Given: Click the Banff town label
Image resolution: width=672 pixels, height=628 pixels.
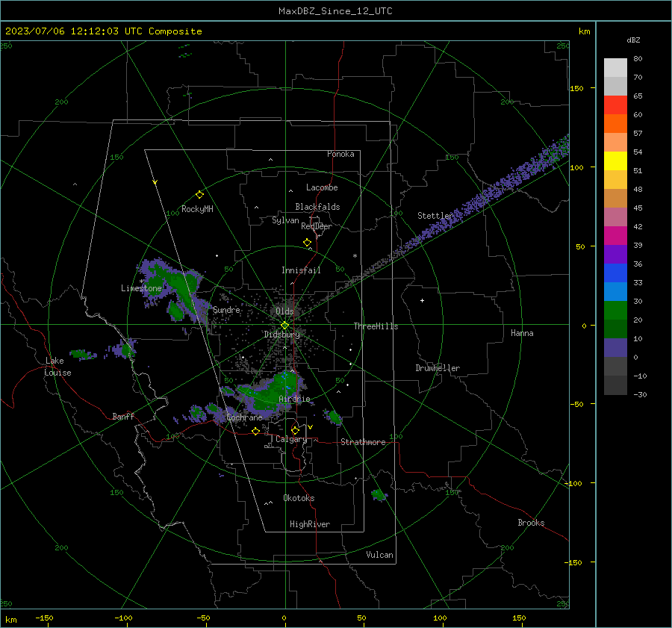Looking at the screenshot, I should [123, 416].
